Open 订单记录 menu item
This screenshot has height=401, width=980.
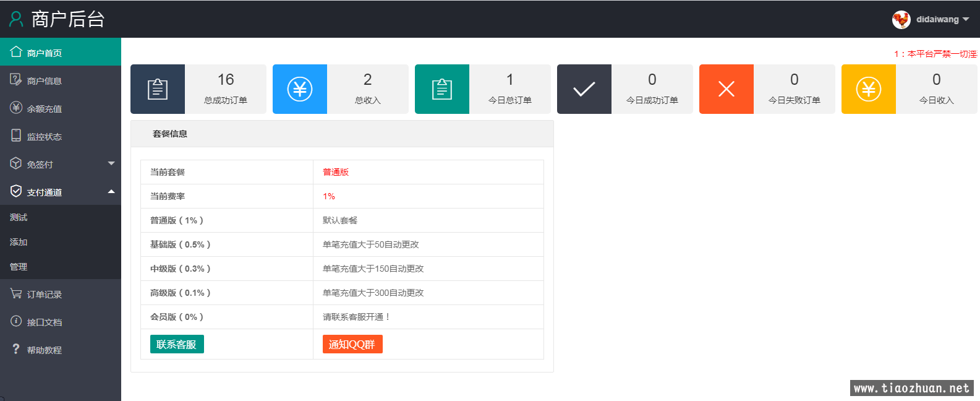click(x=61, y=293)
